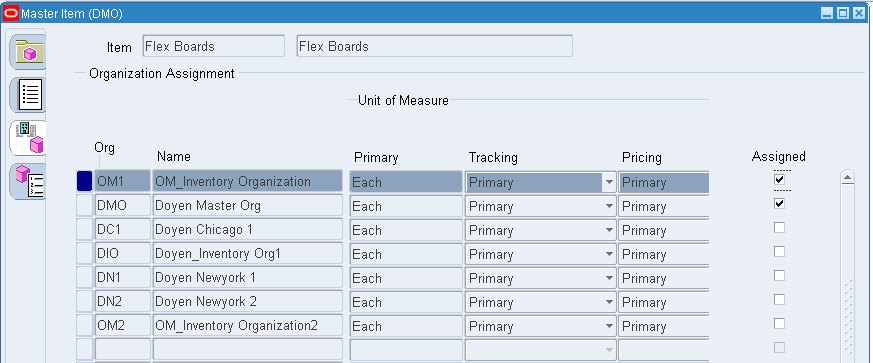Click the scrollbar up arrow
873x363 pixels.
(x=847, y=178)
